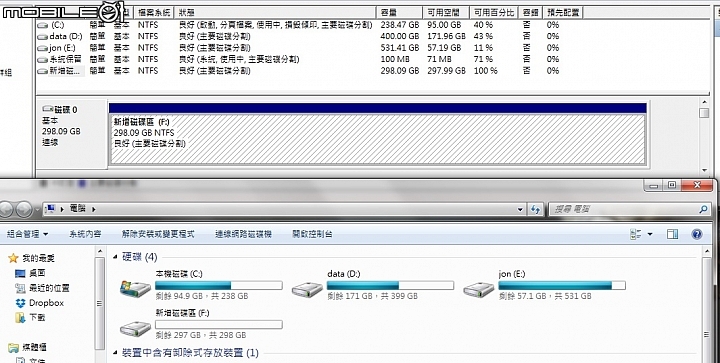Screen dimensions: 720x363
Task: Click the navigation pane scroll-up arrow
Action: (100, 252)
